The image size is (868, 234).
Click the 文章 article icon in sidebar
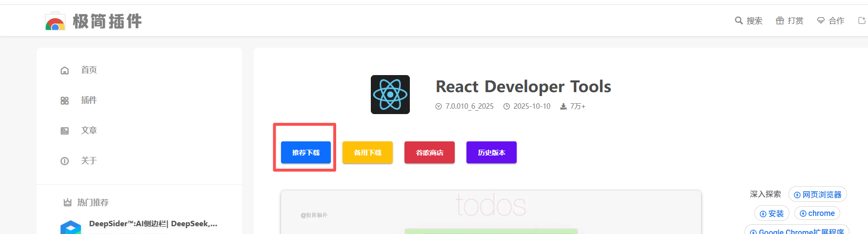click(64, 131)
